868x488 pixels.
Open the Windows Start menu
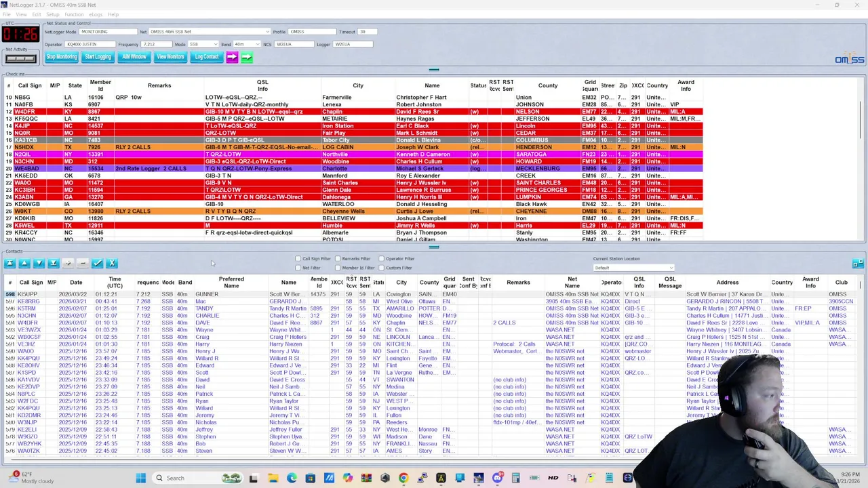click(x=141, y=479)
